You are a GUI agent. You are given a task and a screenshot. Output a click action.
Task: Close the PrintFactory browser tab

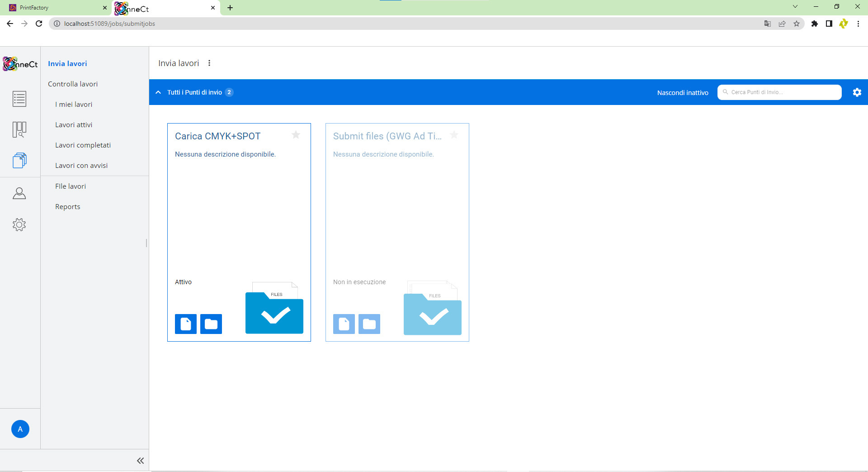click(x=104, y=8)
